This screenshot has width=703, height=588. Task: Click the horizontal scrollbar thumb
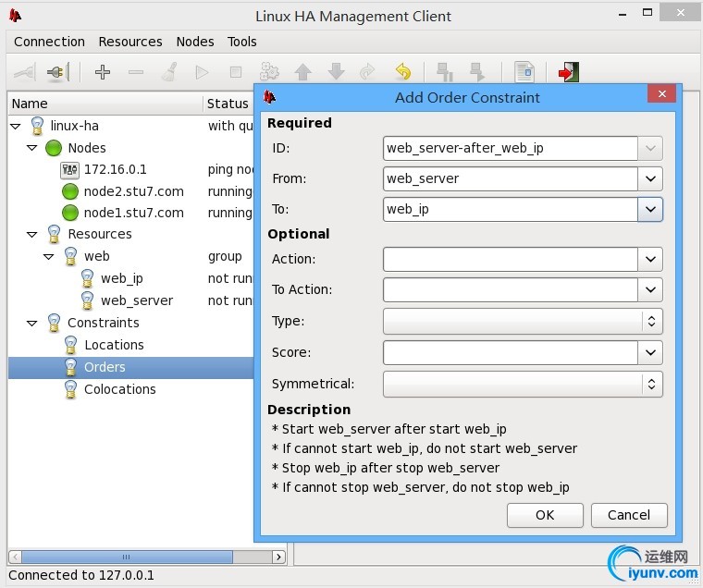click(x=127, y=557)
